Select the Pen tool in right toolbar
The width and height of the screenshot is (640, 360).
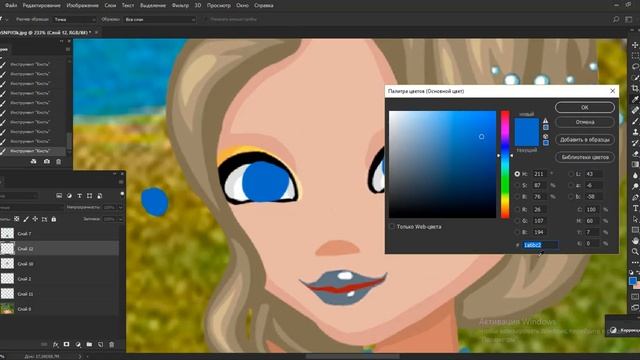click(x=635, y=198)
